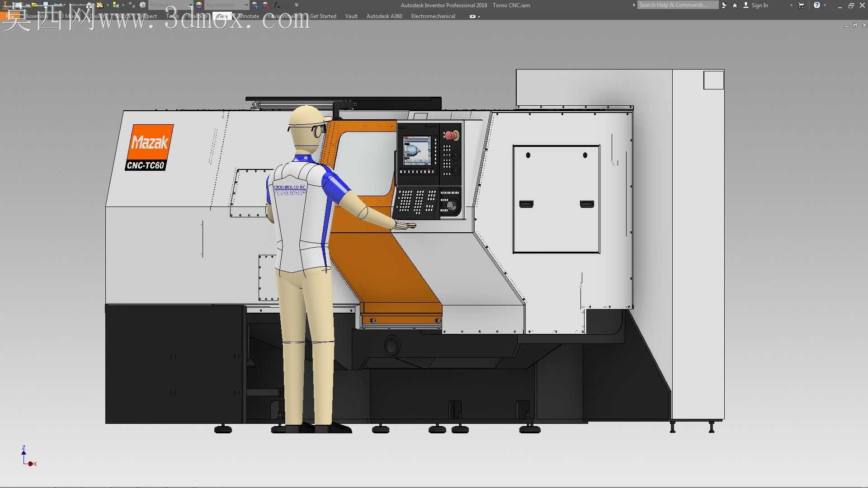The width and height of the screenshot is (868, 488).
Task: Expand the Select priority dropdown arrow
Action: pyautogui.click(x=123, y=5)
